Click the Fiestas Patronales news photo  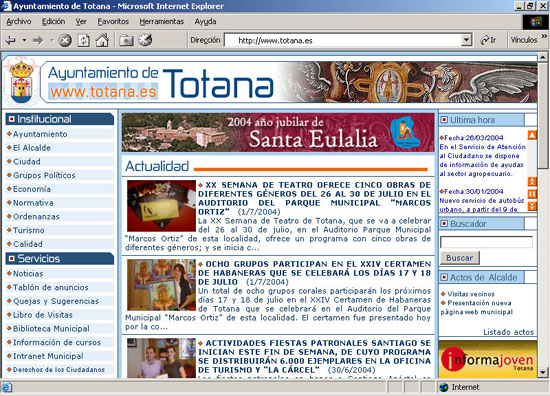point(161,358)
